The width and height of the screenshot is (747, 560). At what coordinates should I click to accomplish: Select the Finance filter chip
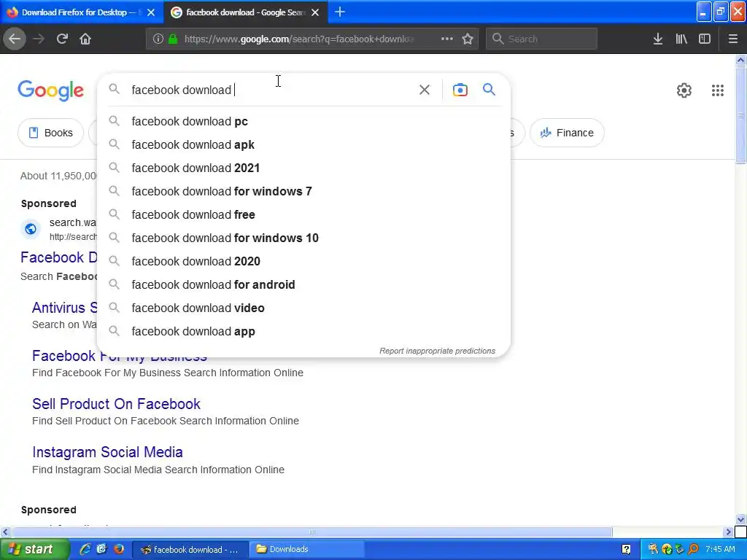tap(567, 133)
